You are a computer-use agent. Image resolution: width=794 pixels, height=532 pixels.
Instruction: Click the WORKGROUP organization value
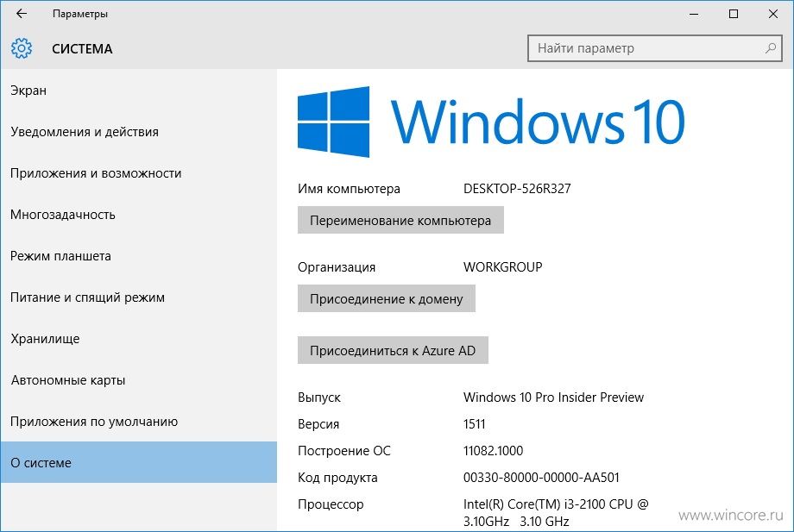coord(503,267)
